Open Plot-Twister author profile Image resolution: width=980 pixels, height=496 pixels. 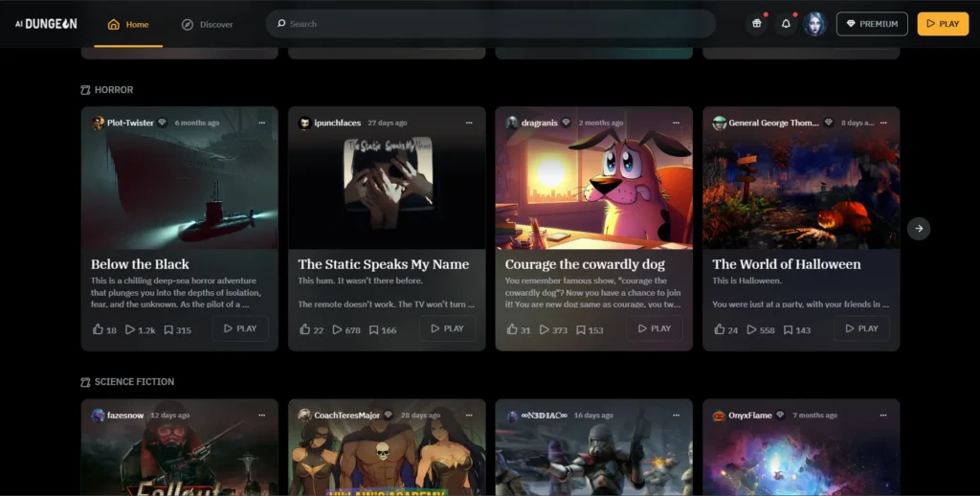coord(130,123)
